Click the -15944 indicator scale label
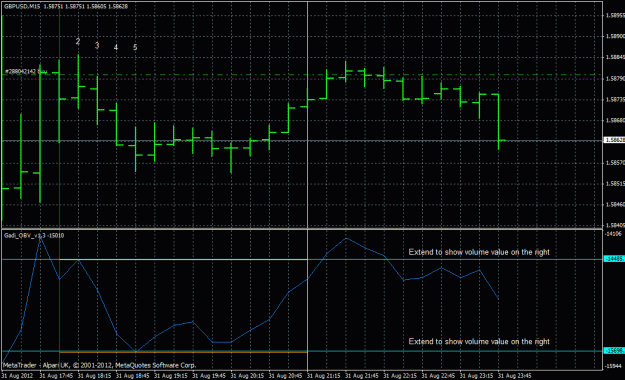The height and width of the screenshot is (380, 625). coord(614,366)
